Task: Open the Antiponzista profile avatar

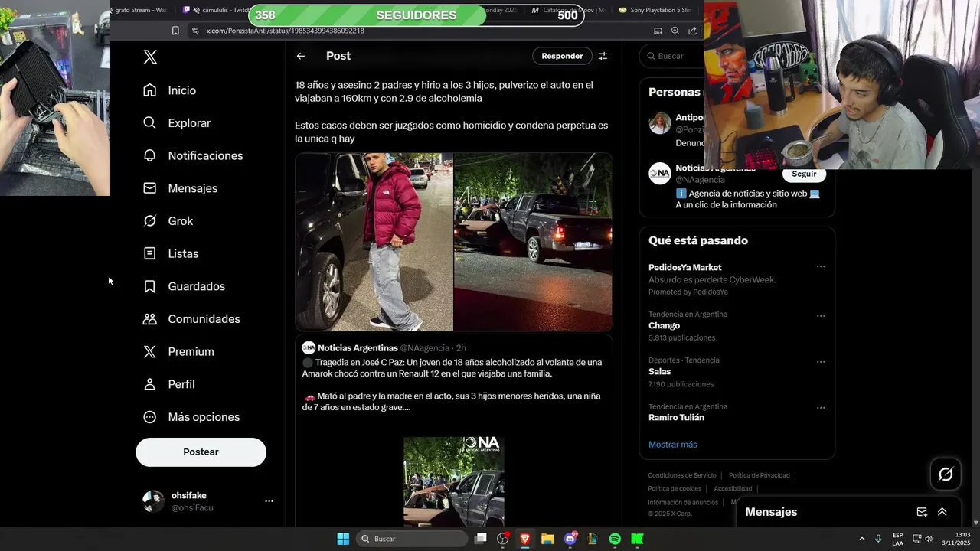Action: click(x=659, y=123)
